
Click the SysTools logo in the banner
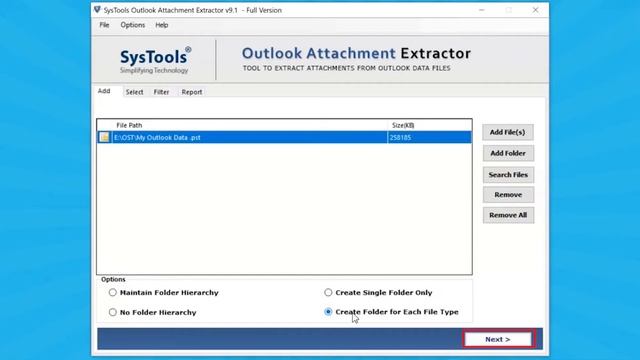155,60
